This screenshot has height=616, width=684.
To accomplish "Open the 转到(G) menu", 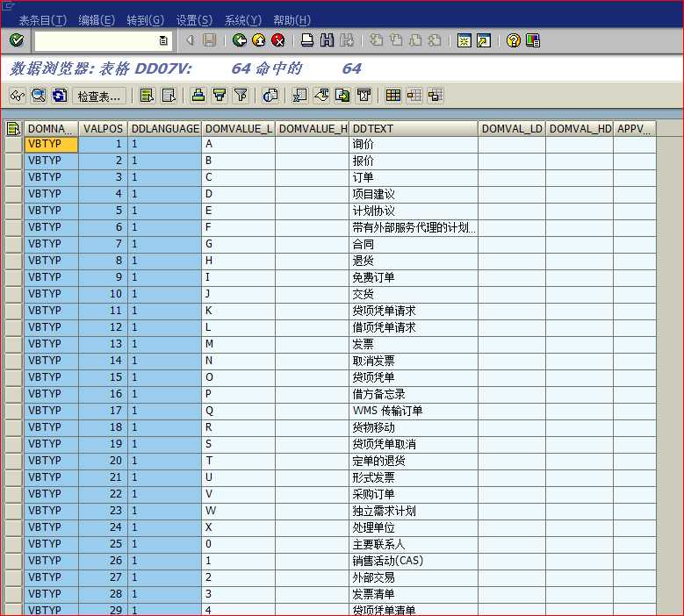I will [x=145, y=20].
